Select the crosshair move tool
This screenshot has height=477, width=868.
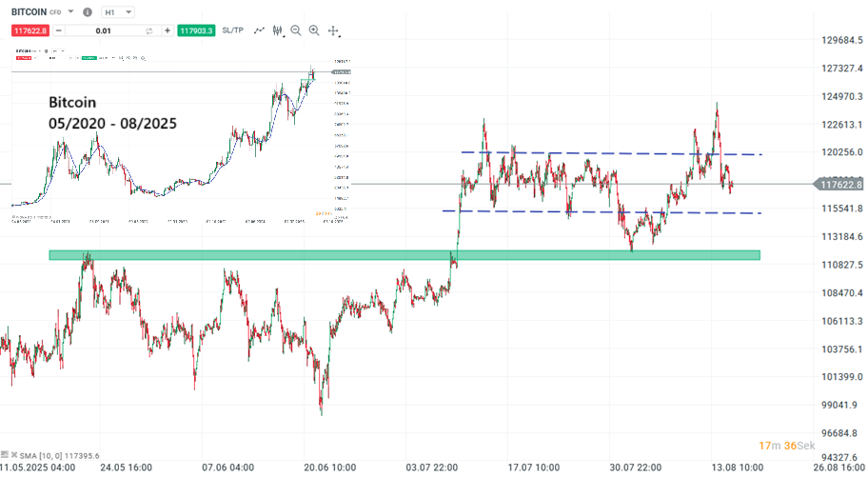(333, 31)
